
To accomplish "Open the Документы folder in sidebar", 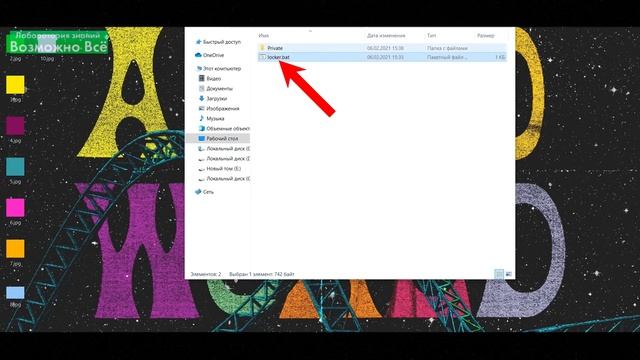I will (216, 89).
